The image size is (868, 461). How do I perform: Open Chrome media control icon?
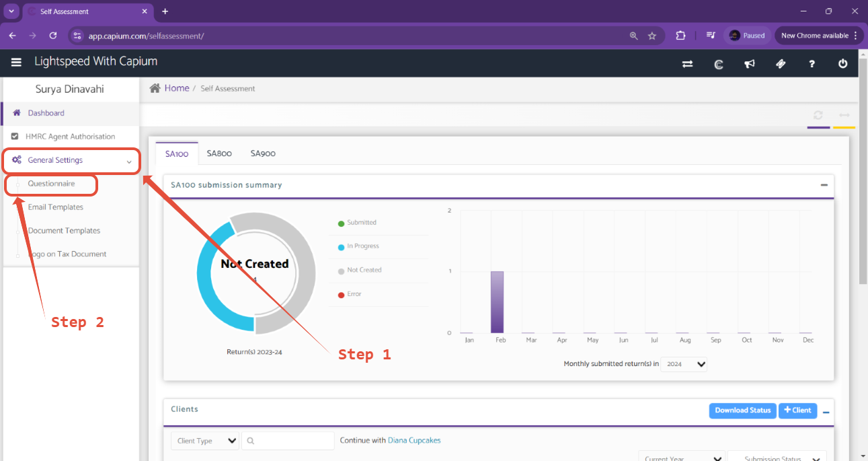(x=710, y=36)
